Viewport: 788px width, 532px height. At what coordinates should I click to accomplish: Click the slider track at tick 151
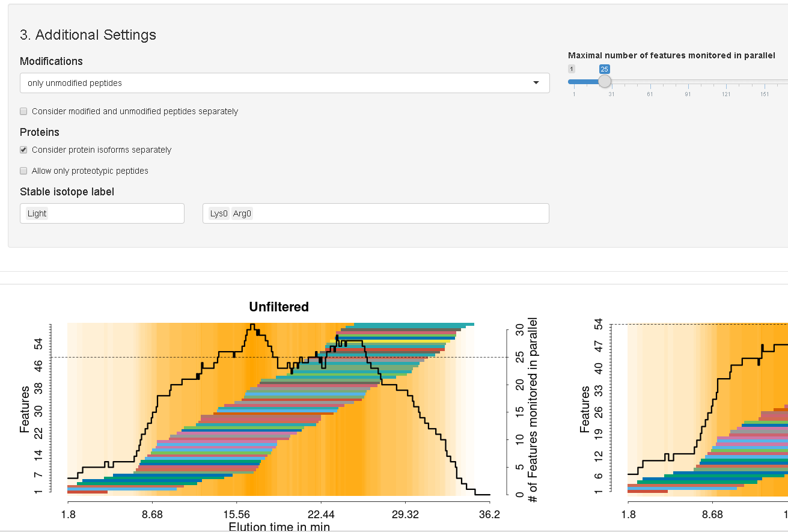click(764, 82)
